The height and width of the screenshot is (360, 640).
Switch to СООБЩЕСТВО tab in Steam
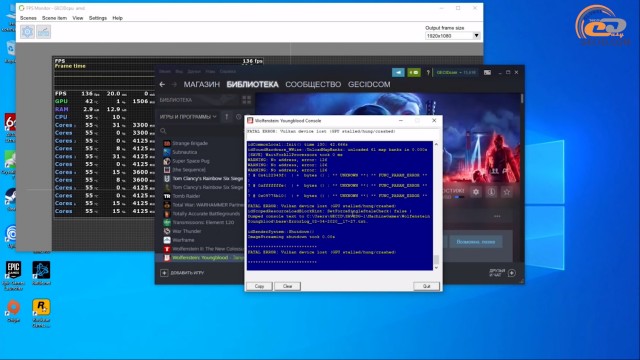(313, 84)
